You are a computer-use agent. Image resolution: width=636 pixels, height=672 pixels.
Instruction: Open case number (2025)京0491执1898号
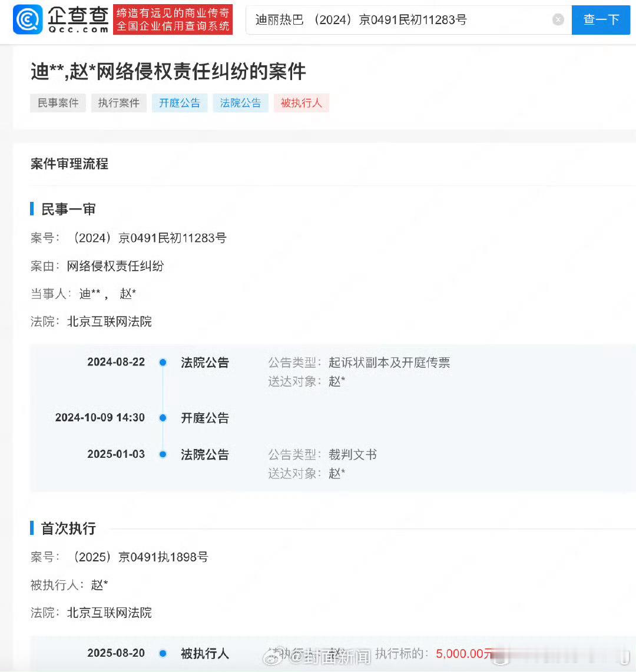138,557
